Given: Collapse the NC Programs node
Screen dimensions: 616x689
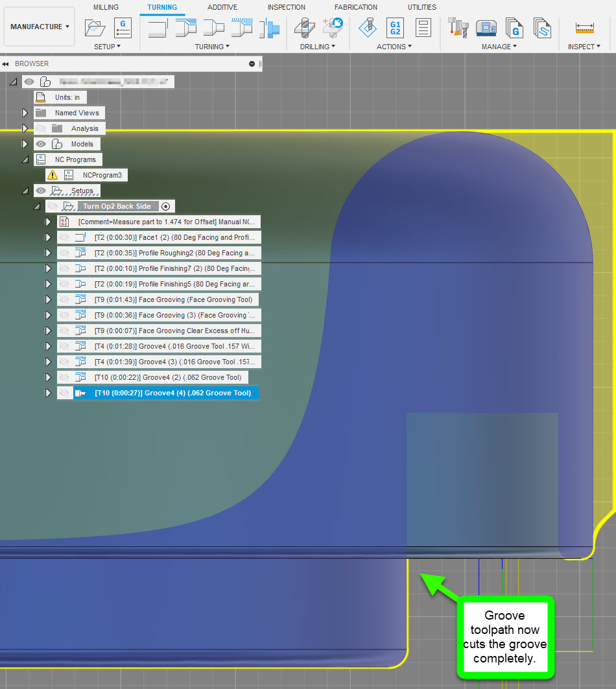Looking at the screenshot, I should [26, 159].
